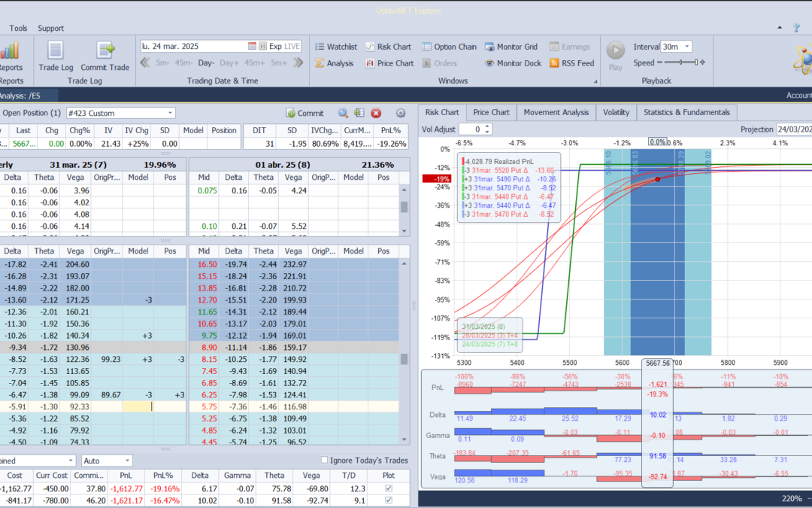This screenshot has height=508, width=812.
Task: Click the 5m+ step button
Action: [x=279, y=62]
